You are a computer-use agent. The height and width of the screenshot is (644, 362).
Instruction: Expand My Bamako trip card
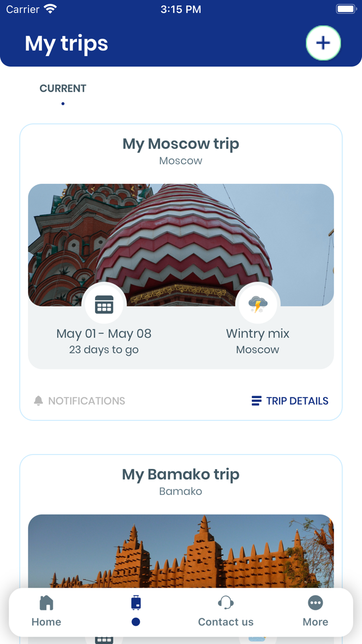tap(180, 474)
